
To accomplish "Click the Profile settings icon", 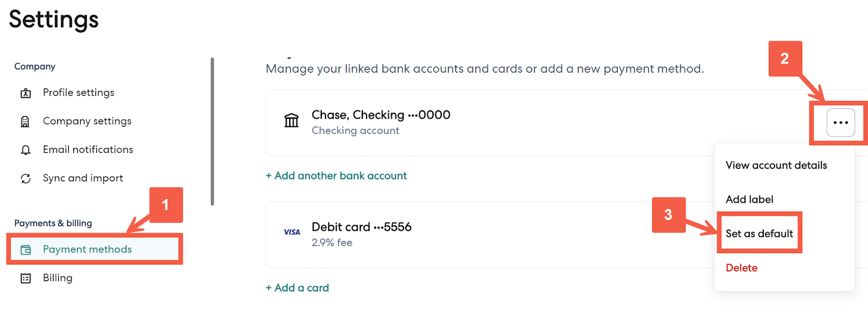I will pyautogui.click(x=25, y=93).
